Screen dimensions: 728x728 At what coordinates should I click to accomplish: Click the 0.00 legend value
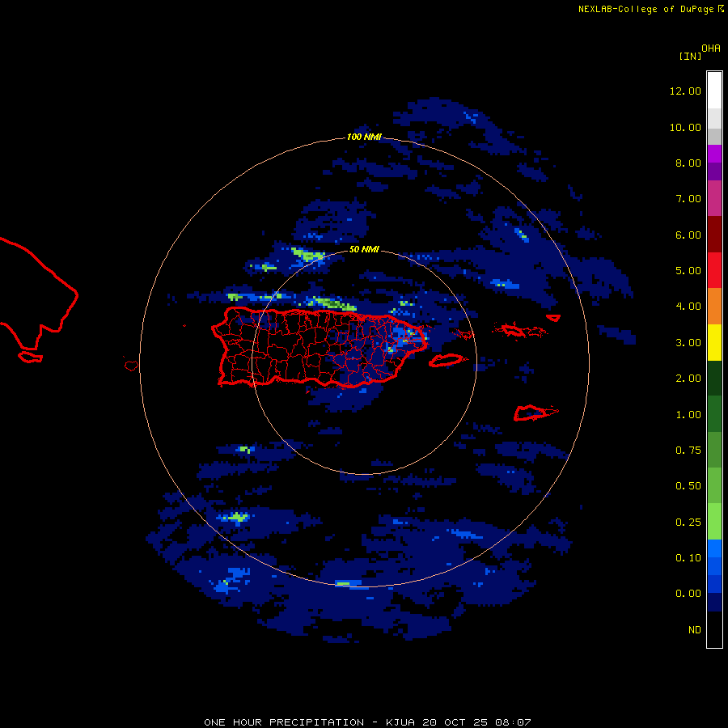(688, 594)
